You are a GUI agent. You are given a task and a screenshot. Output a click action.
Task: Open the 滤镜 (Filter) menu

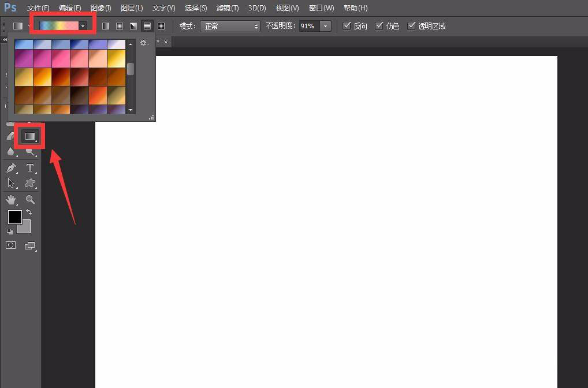(227, 8)
